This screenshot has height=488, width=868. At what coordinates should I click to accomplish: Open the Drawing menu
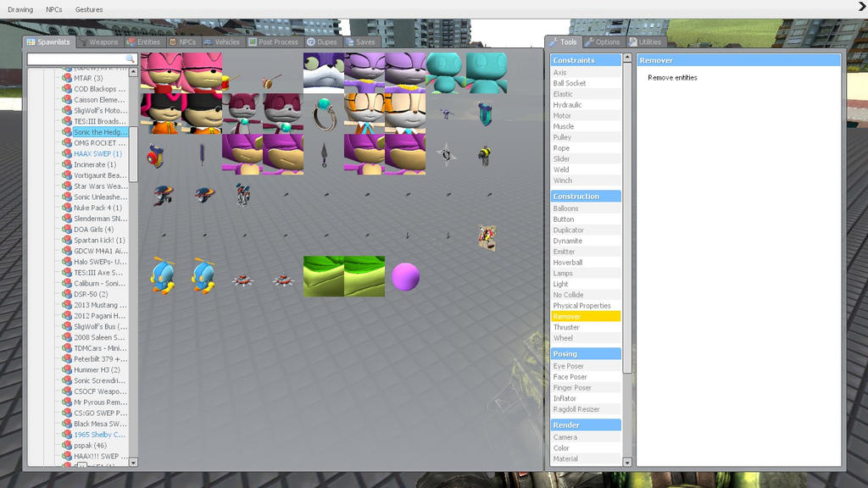pyautogui.click(x=20, y=9)
